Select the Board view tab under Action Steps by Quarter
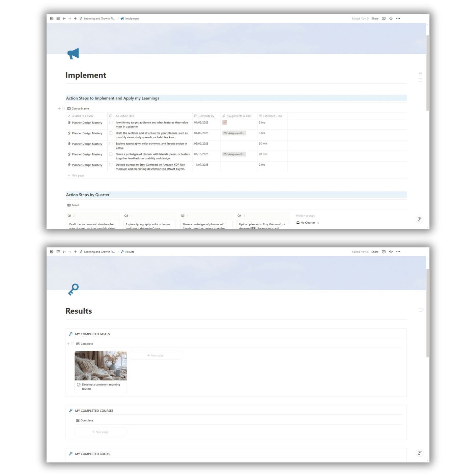This screenshot has width=476, height=476. click(x=73, y=205)
